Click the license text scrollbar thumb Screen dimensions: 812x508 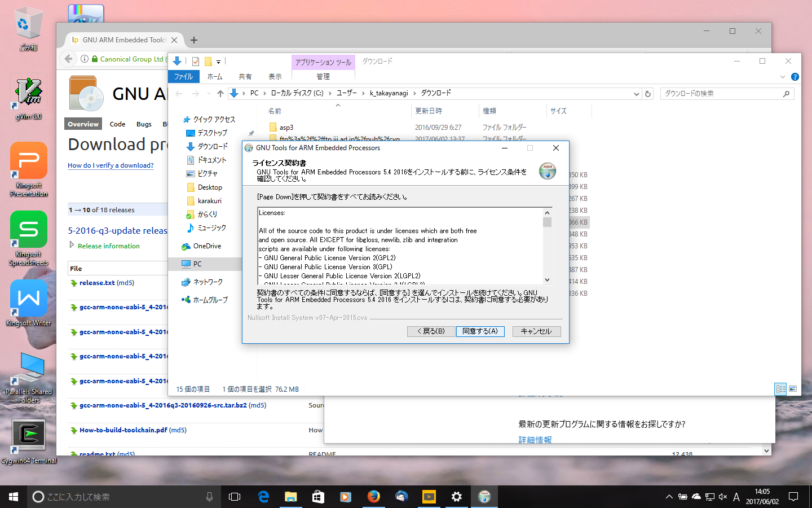547,222
